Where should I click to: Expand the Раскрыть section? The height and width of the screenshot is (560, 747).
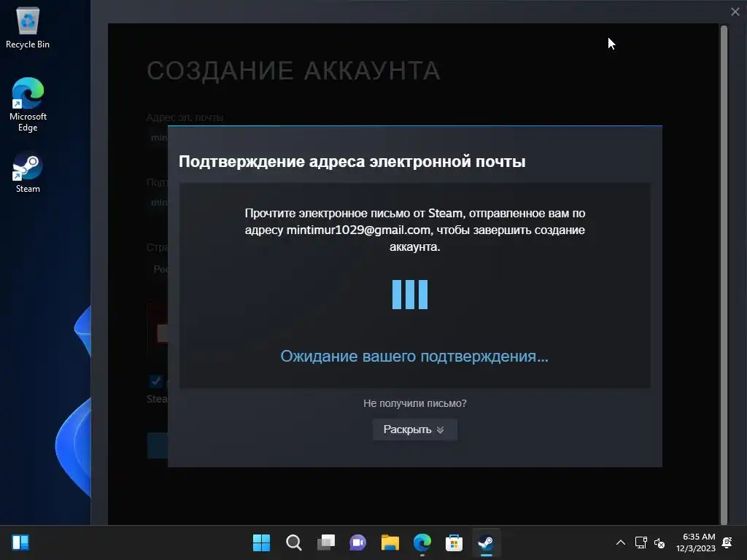coord(414,429)
